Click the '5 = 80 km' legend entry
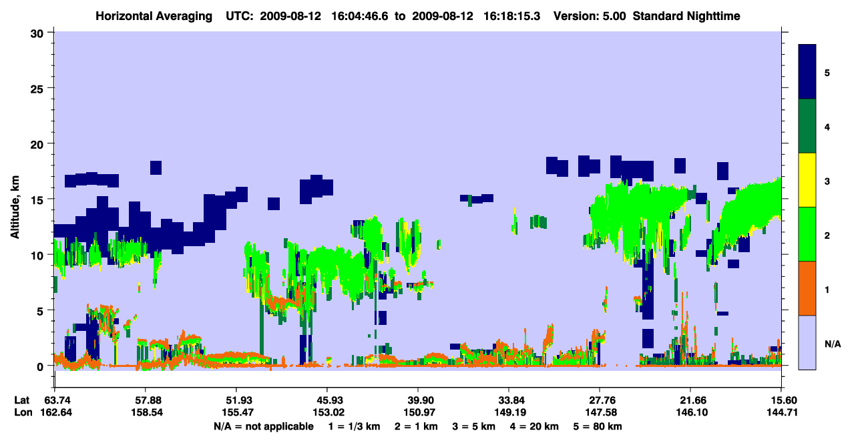Screen dimensions: 868x445 click(598, 426)
